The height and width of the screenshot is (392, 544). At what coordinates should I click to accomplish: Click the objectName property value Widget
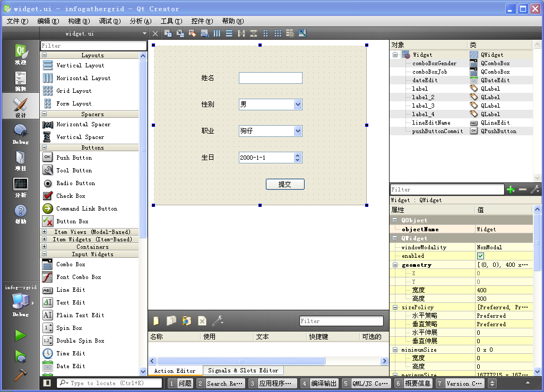click(x=504, y=229)
